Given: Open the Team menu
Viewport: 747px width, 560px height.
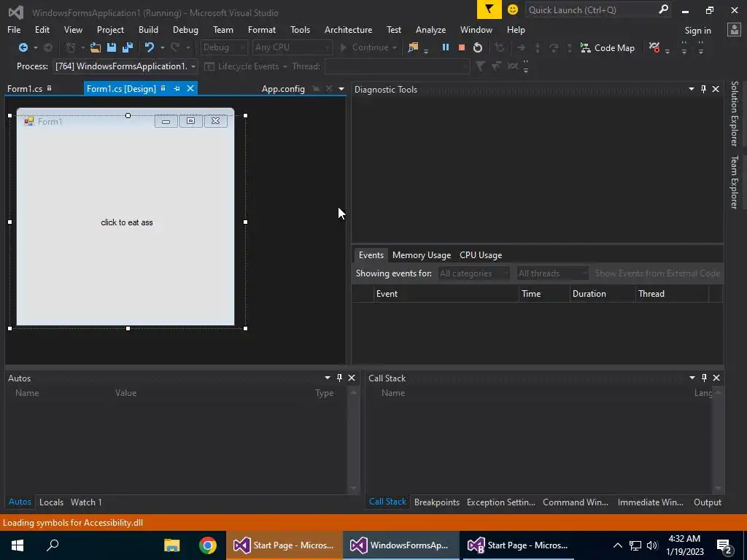Looking at the screenshot, I should pyautogui.click(x=223, y=29).
